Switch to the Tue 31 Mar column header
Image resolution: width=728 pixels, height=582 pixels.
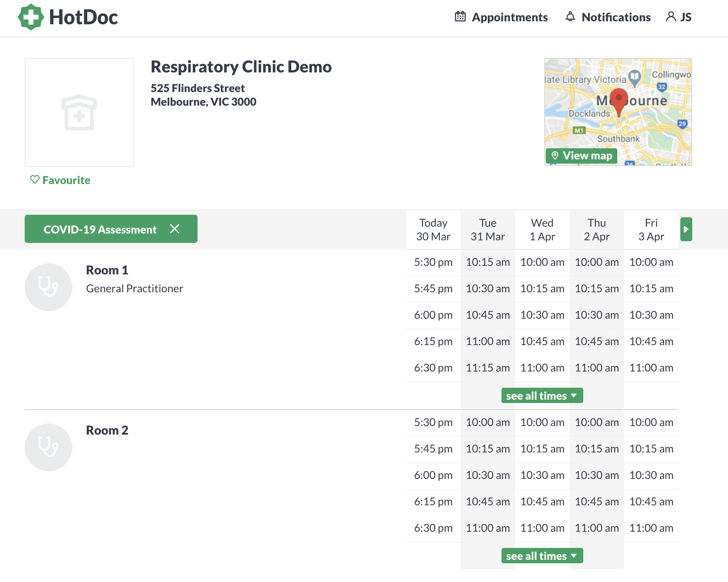coord(487,229)
